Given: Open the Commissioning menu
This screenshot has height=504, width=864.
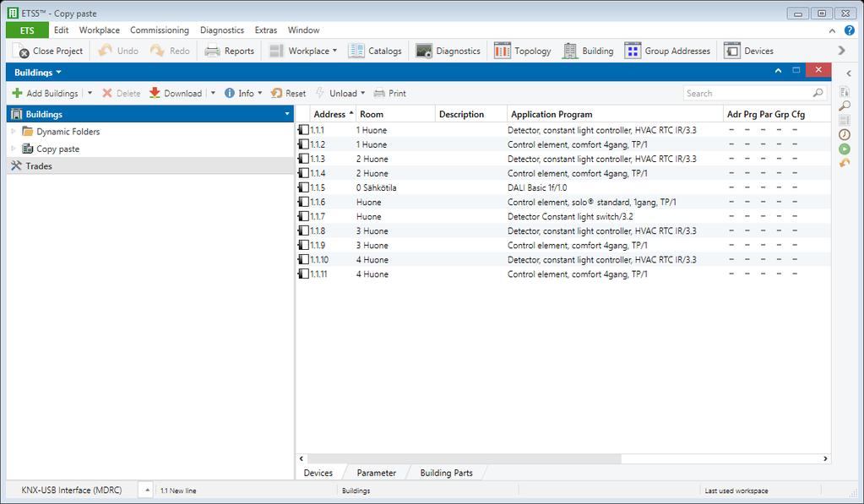Looking at the screenshot, I should 160,30.
